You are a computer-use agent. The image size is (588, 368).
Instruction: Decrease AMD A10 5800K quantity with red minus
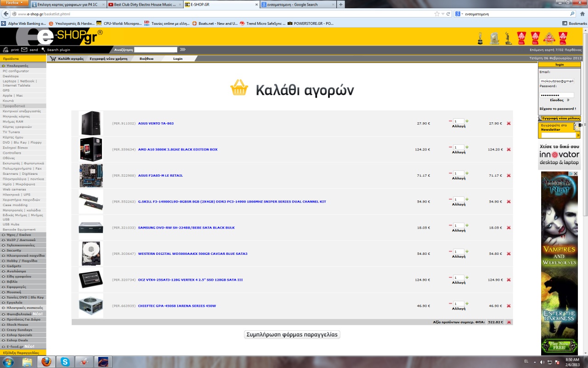pos(451,147)
